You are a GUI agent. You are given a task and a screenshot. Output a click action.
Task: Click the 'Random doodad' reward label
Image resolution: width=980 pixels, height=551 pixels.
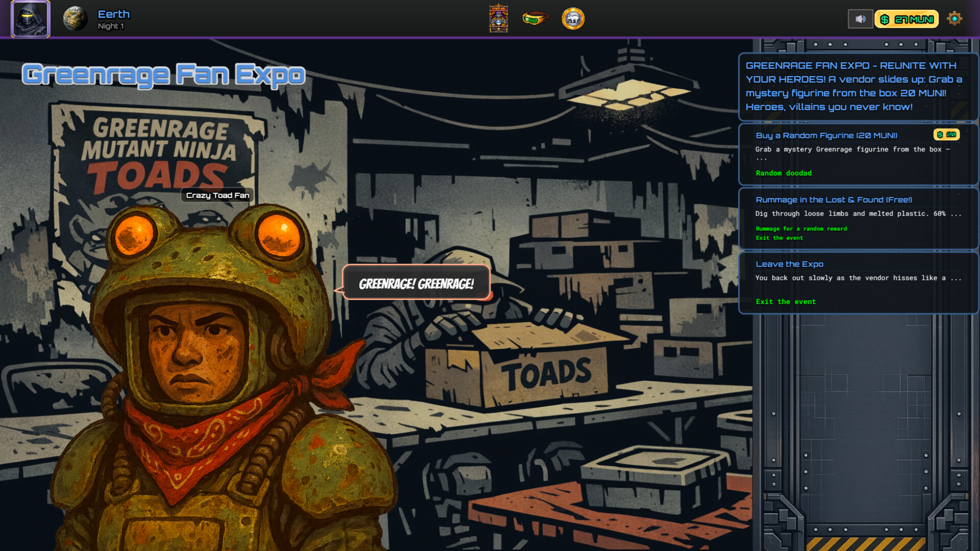(x=783, y=173)
